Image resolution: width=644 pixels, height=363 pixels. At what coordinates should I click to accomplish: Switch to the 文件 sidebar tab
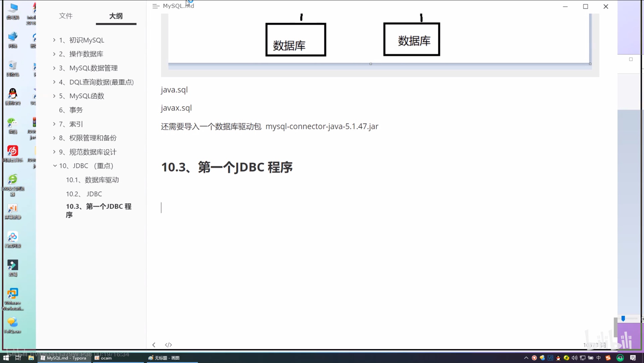[66, 16]
